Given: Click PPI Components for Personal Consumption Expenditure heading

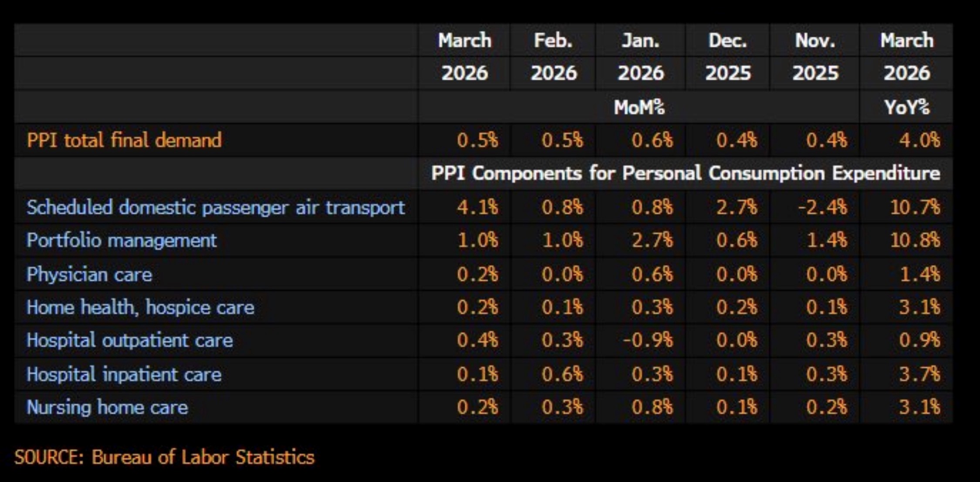Looking at the screenshot, I should pyautogui.click(x=686, y=173).
